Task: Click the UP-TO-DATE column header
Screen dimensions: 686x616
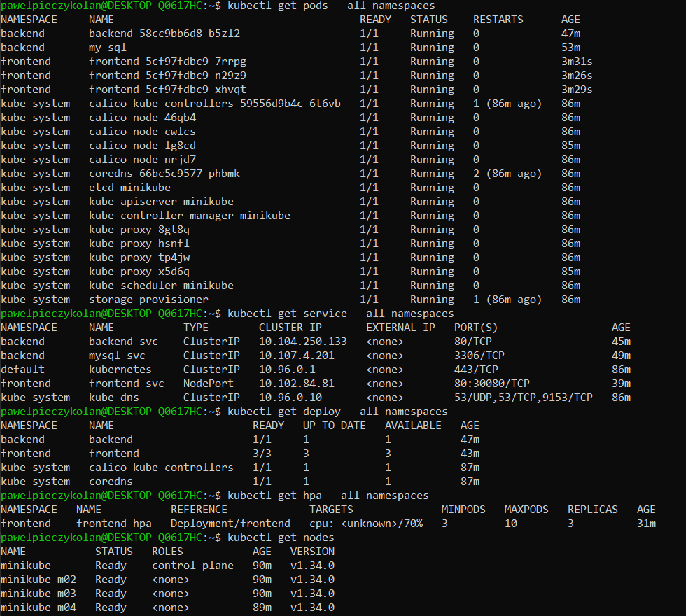Action: tap(335, 426)
